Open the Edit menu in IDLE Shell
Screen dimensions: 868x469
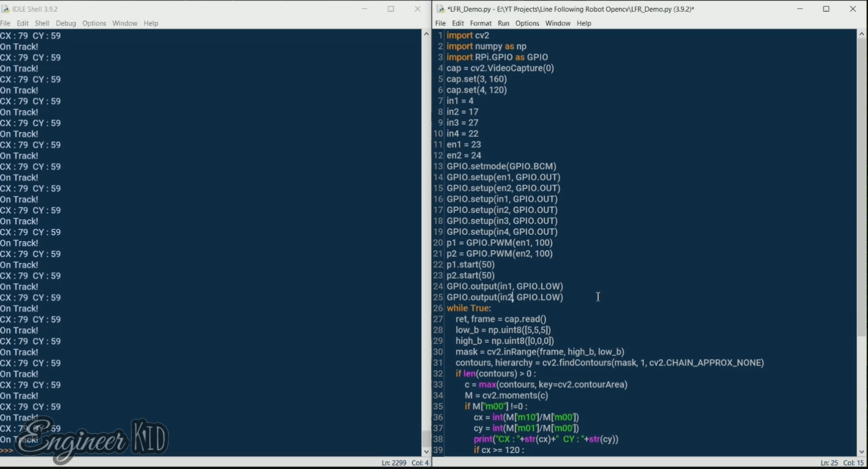[x=23, y=23]
